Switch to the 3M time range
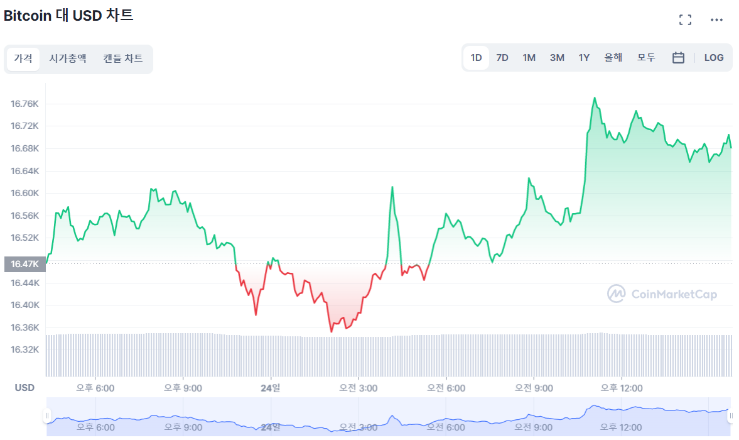Image resolution: width=739 pixels, height=440 pixels. (x=557, y=58)
